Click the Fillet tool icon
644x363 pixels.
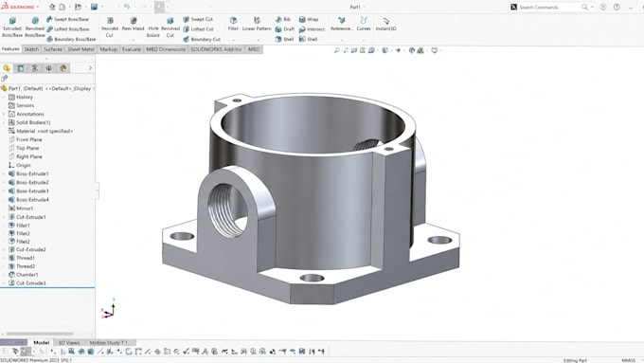click(x=233, y=20)
